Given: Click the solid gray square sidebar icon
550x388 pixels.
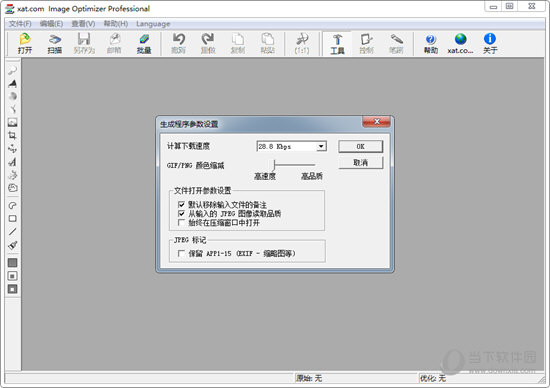Looking at the screenshot, I should click(x=12, y=263).
